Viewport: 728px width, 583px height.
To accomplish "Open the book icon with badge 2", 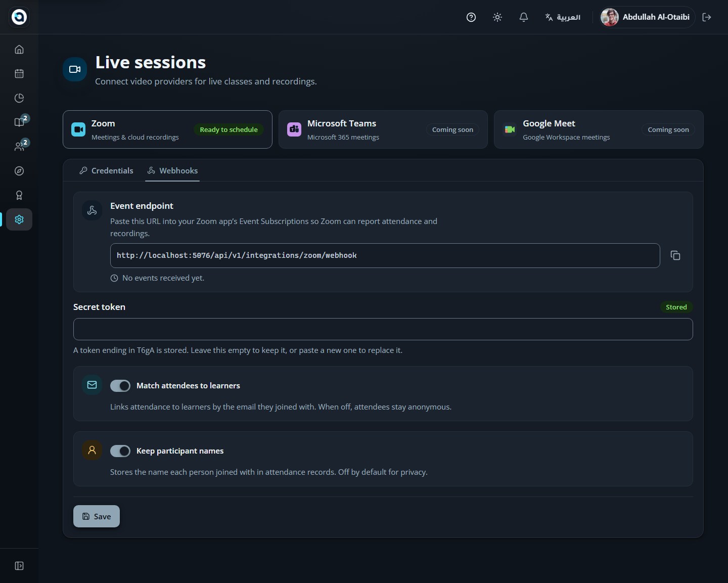I will click(19, 122).
